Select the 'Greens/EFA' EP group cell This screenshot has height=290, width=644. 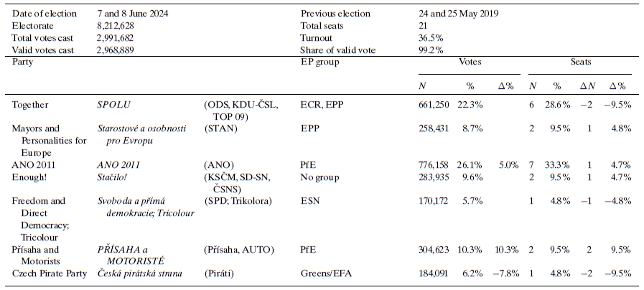[x=324, y=273]
